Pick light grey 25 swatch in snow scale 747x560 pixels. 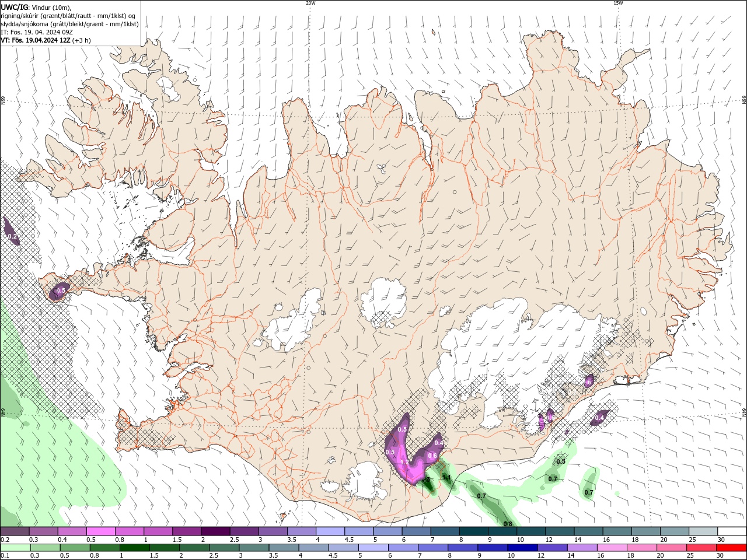click(703, 531)
